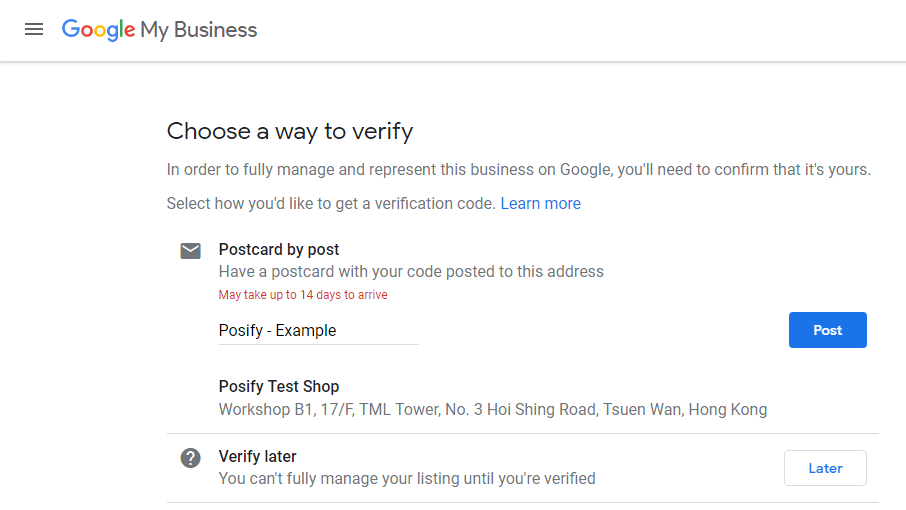This screenshot has width=906, height=510.
Task: Open the hamburger main menu
Action: (x=34, y=29)
